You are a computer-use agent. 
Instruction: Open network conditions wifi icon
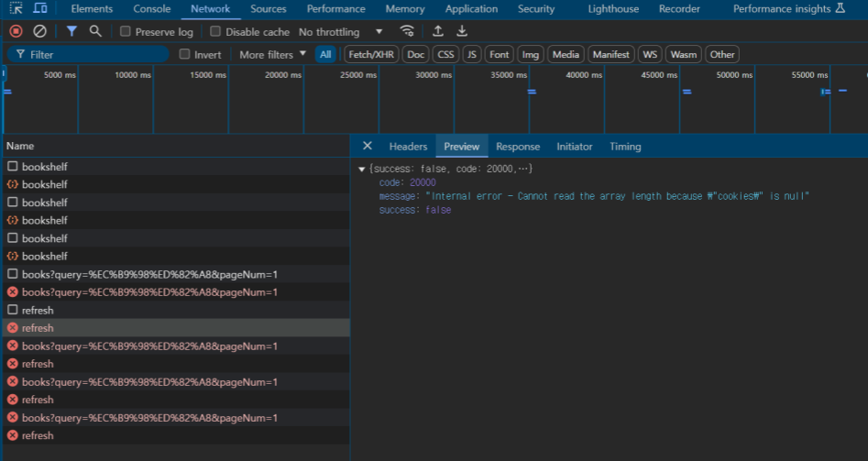point(408,31)
